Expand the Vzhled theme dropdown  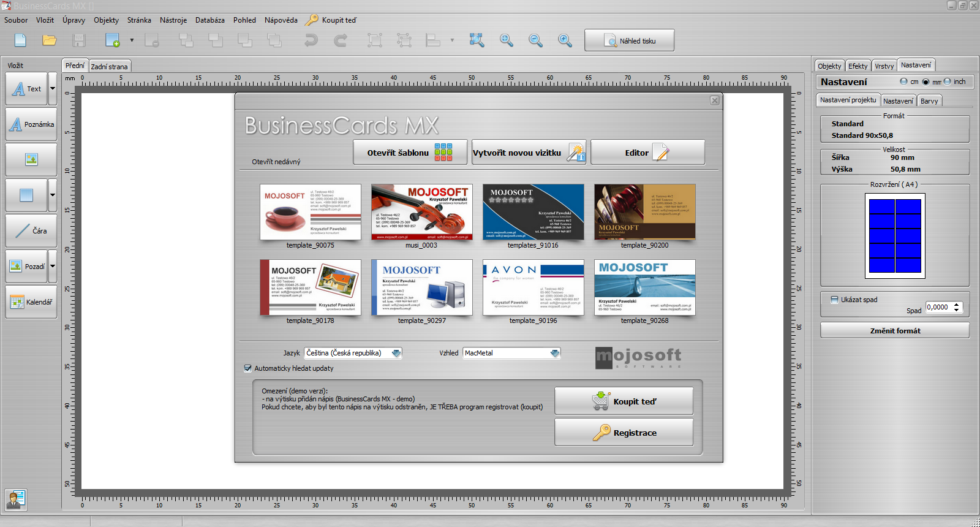pos(555,353)
